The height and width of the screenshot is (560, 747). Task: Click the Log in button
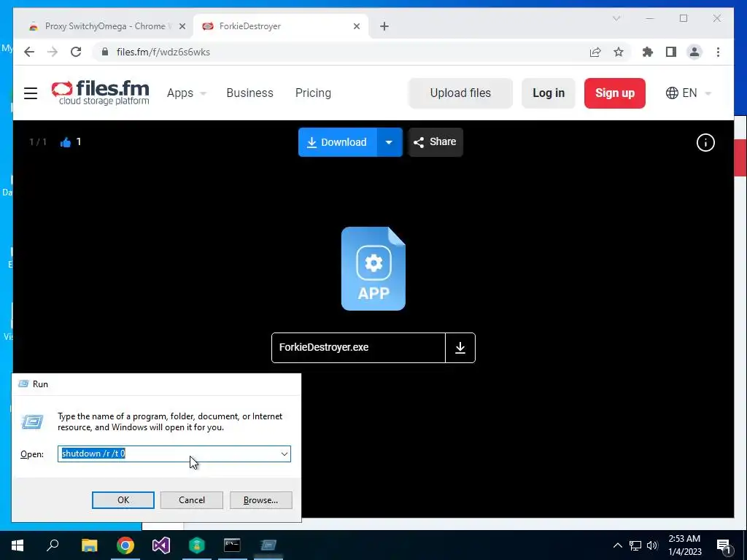[x=549, y=93]
